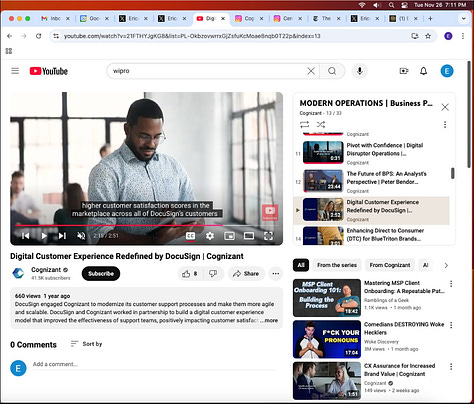
Task: Select the From the series chip
Action: tap(337, 265)
